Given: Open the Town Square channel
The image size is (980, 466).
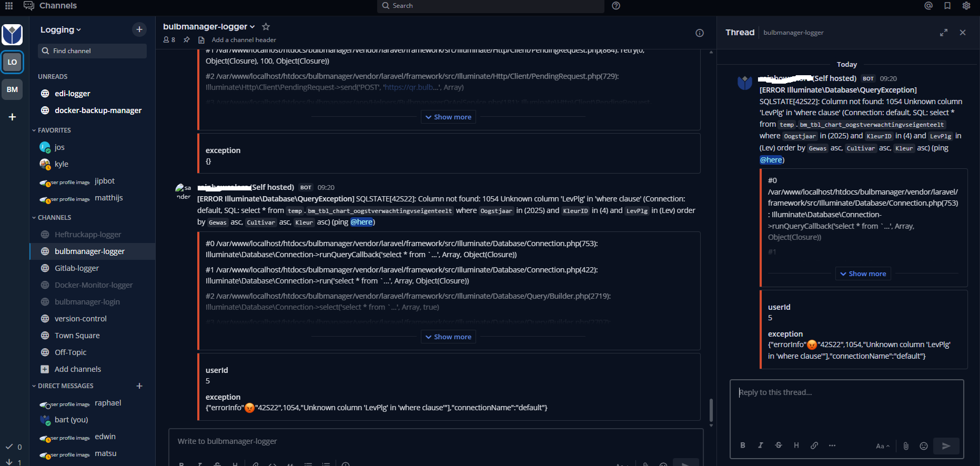Looking at the screenshot, I should pos(77,336).
